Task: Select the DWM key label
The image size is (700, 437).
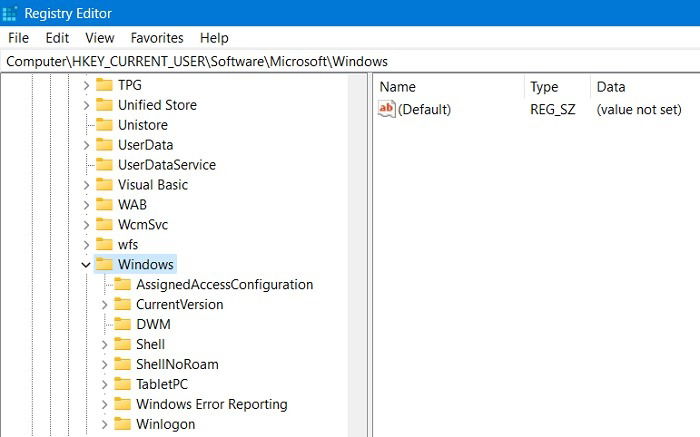Action: (x=153, y=324)
